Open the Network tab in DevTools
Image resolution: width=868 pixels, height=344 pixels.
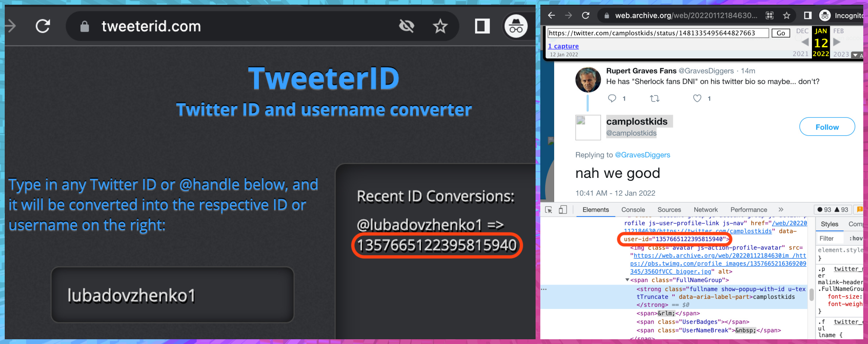[705, 210]
